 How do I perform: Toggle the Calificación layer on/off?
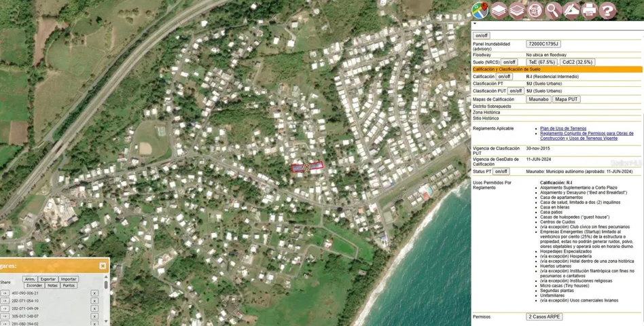[x=504, y=77]
